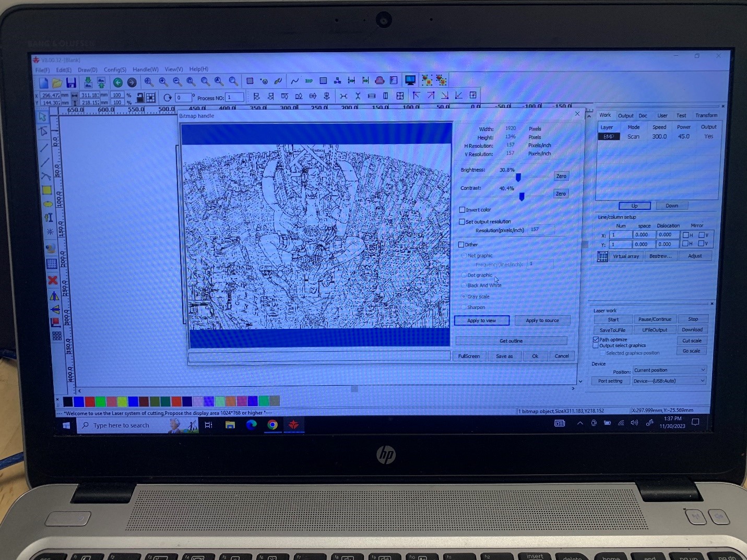Open the folder icon to load file
The image size is (747, 560).
coord(57,82)
